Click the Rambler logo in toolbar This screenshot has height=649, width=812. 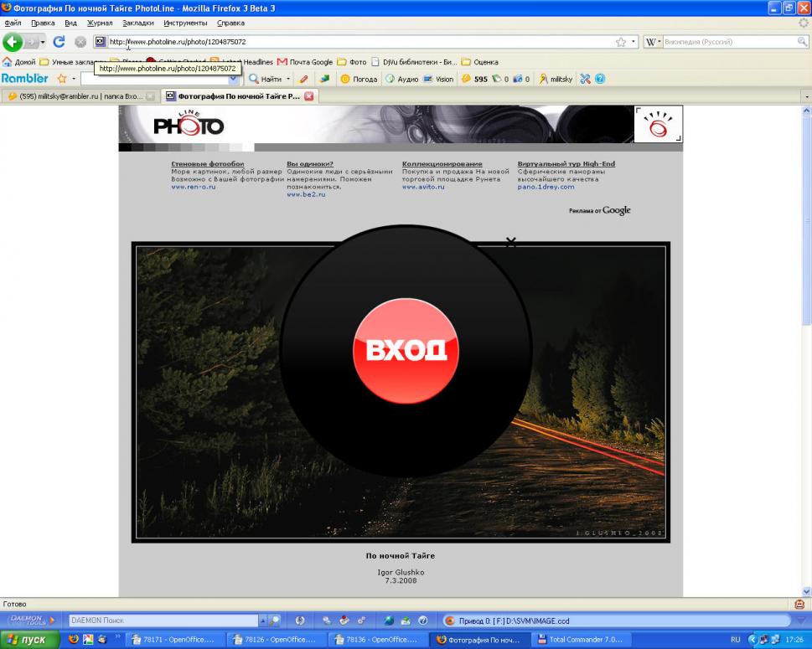pos(25,79)
